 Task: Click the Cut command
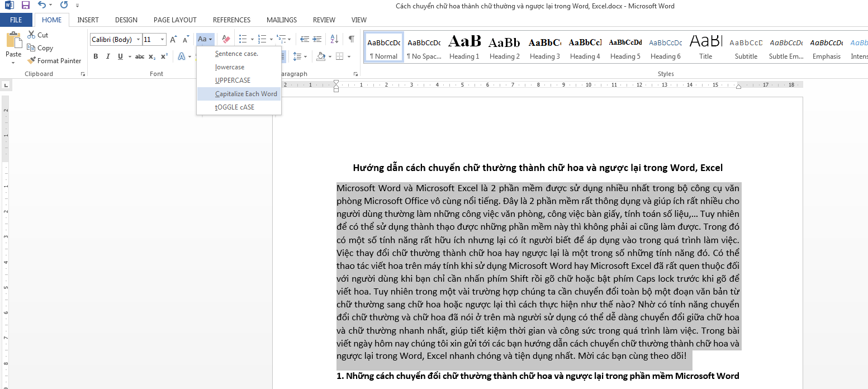(x=38, y=35)
